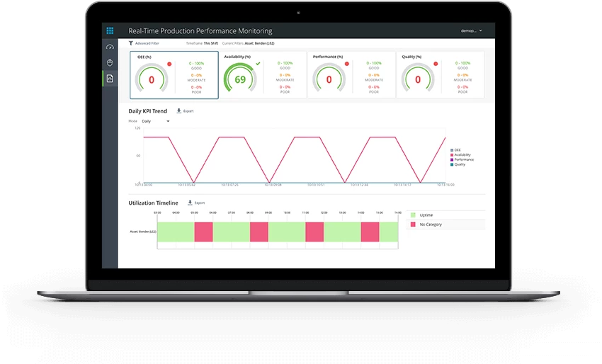Click the Real-Time Production Performance Monitoring title
Screen dimensions: 602x364
coord(200,30)
